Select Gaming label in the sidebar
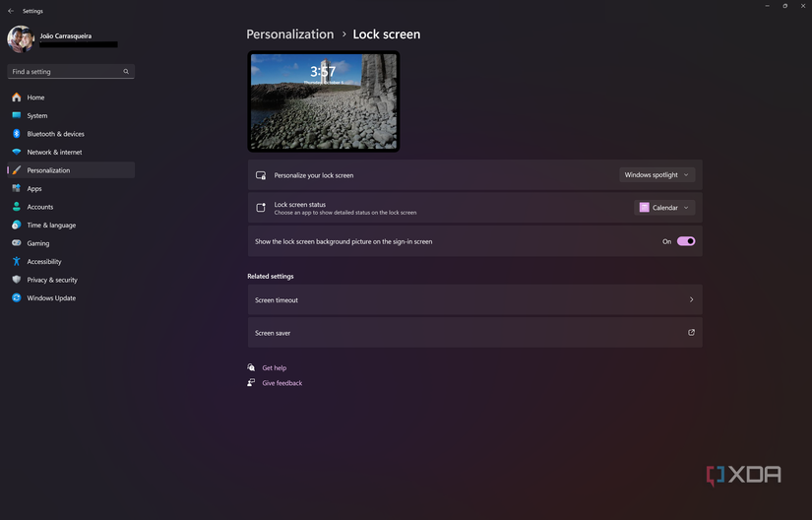 (x=38, y=243)
